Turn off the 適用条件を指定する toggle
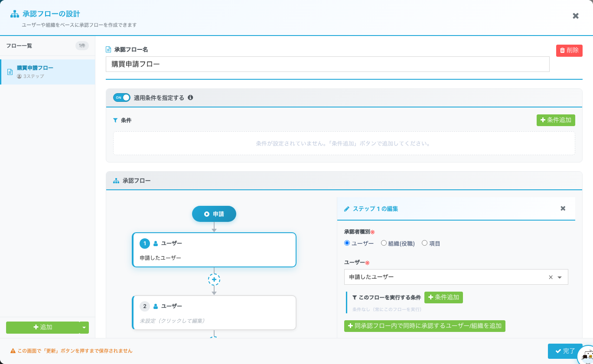 (121, 97)
